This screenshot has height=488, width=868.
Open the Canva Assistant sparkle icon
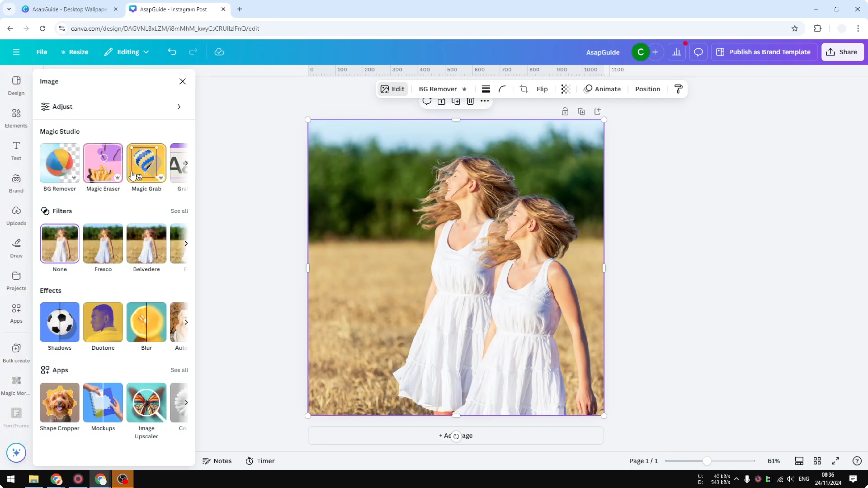point(16,453)
